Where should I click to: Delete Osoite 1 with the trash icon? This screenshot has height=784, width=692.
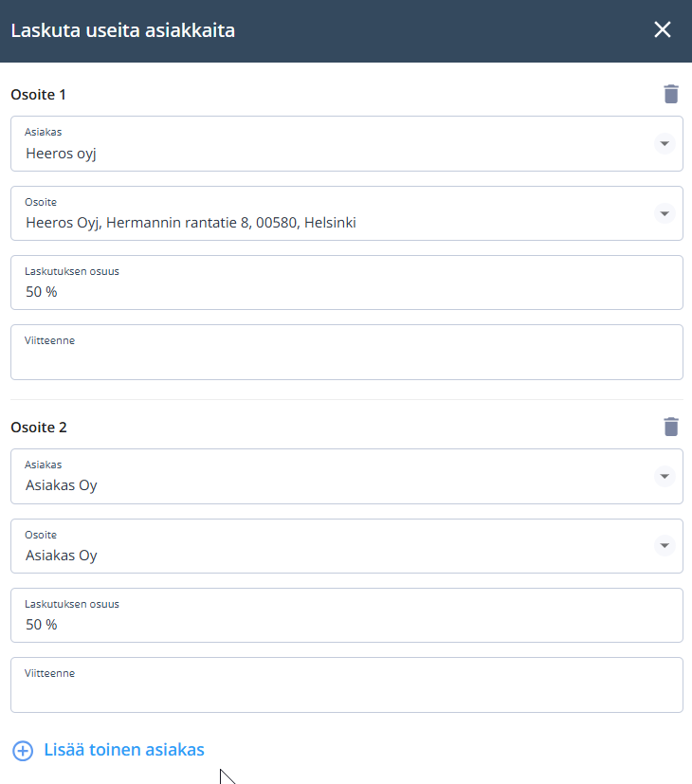(x=671, y=94)
